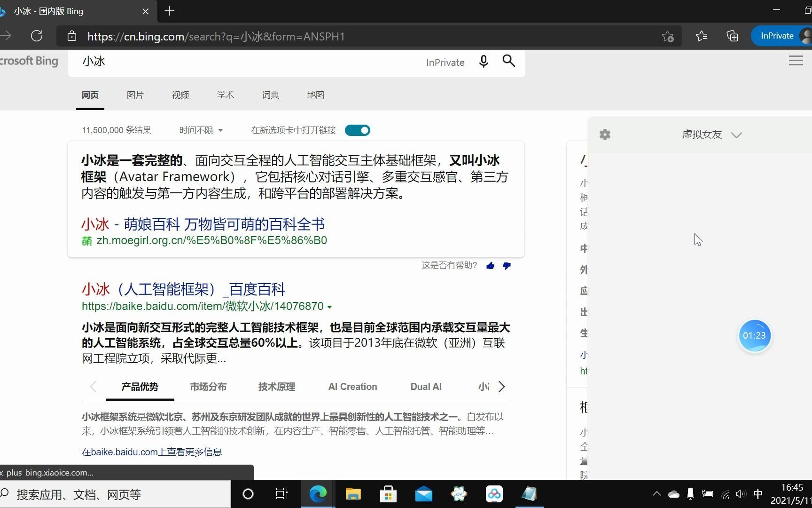Screen dimensions: 812x508
Task: Click the magnifier search icon
Action: (509, 61)
